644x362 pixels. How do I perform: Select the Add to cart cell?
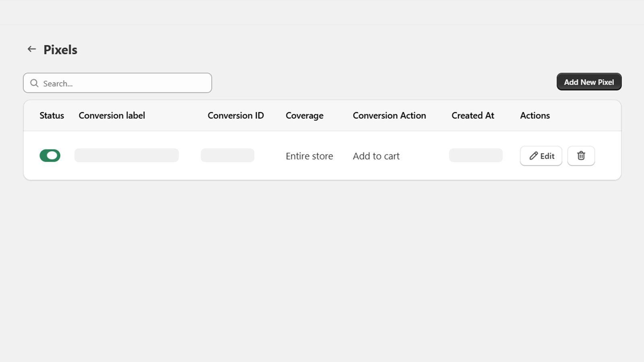376,156
